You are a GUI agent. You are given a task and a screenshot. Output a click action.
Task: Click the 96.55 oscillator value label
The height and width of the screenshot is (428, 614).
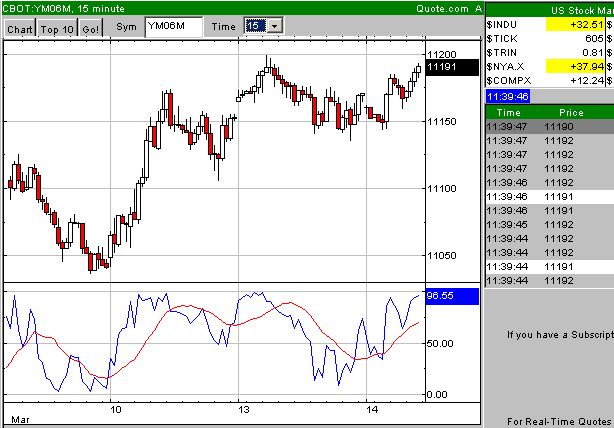point(452,296)
